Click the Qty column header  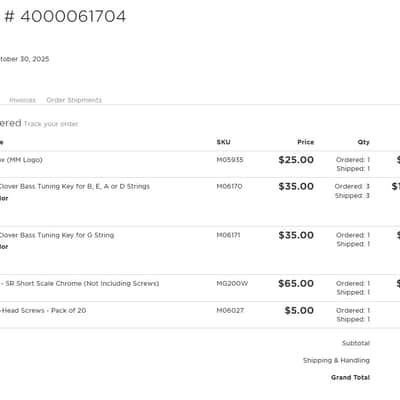364,142
